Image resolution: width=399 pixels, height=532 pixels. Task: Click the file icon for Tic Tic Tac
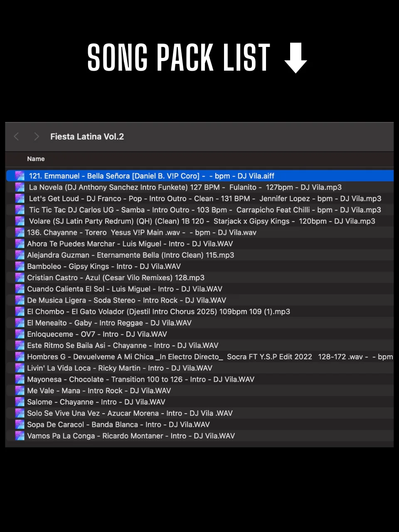point(20,209)
